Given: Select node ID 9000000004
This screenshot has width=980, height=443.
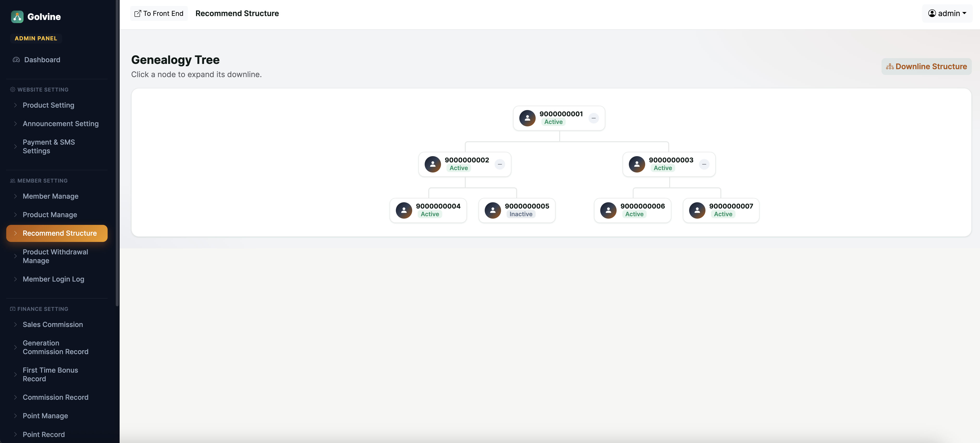Looking at the screenshot, I should [x=438, y=206].
